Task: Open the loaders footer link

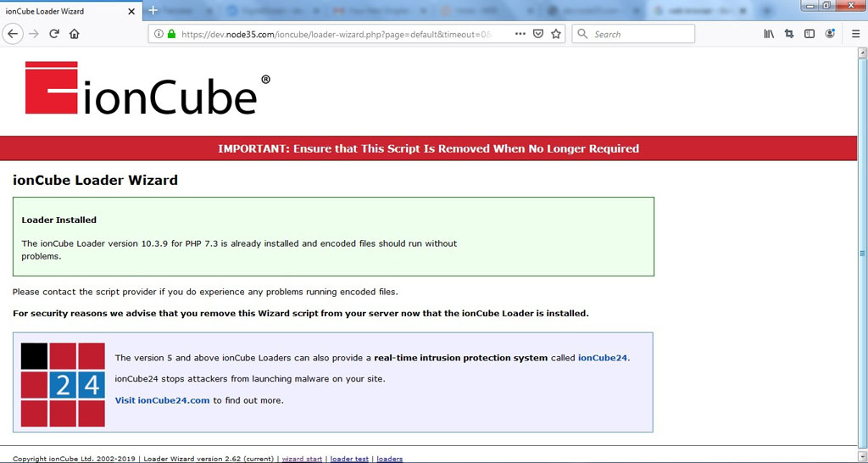Action: (390, 459)
